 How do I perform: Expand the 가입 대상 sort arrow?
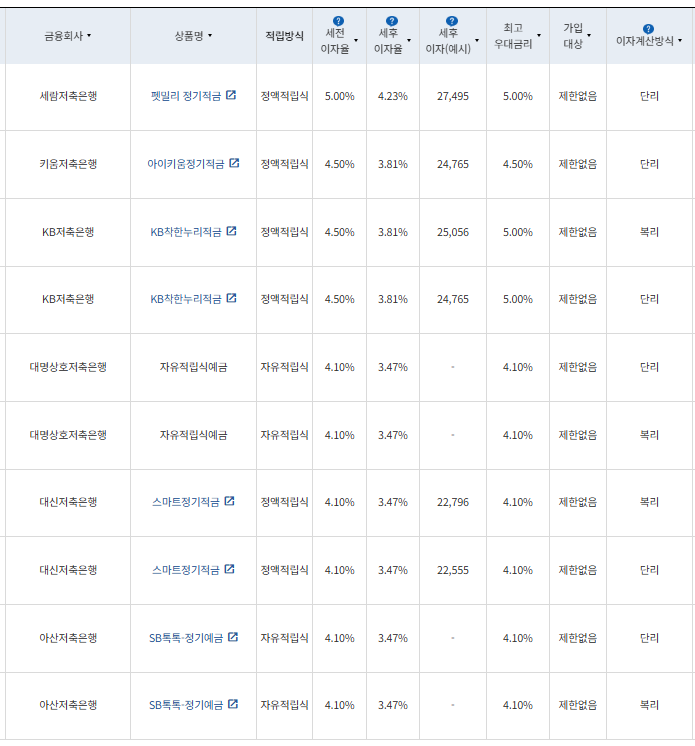(589, 36)
